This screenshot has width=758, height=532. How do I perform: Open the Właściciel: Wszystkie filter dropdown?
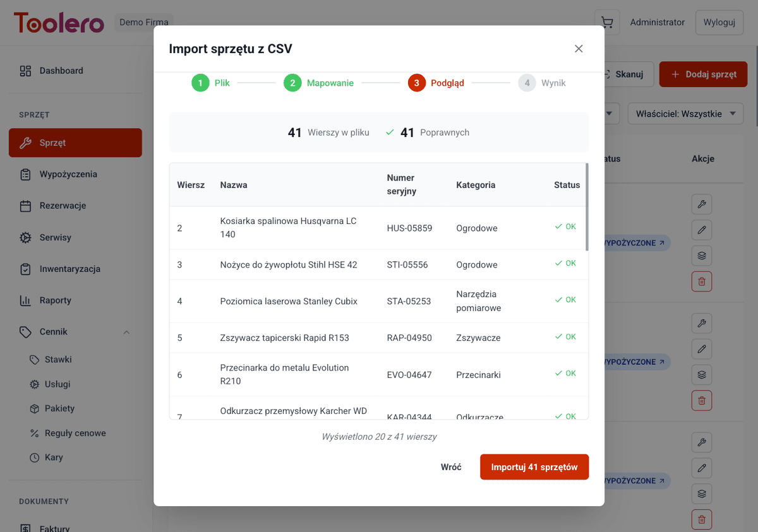pyautogui.click(x=685, y=114)
